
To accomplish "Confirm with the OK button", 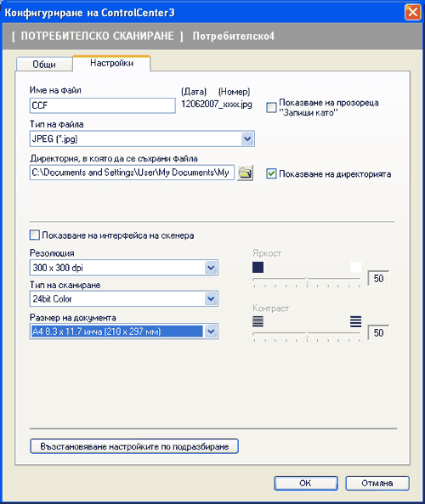I will click(x=306, y=483).
